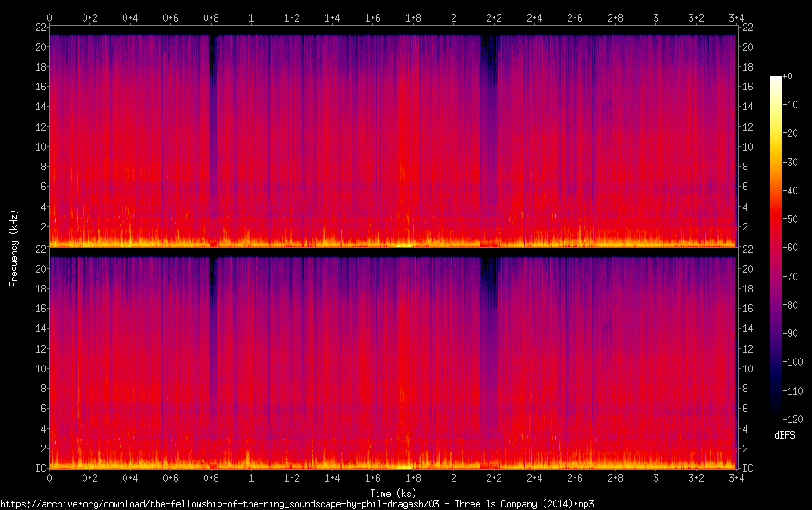This screenshot has height=510, width=812.
Task: Click the dark gap near 0.8 ks in the upper channel
Action: coord(212,69)
